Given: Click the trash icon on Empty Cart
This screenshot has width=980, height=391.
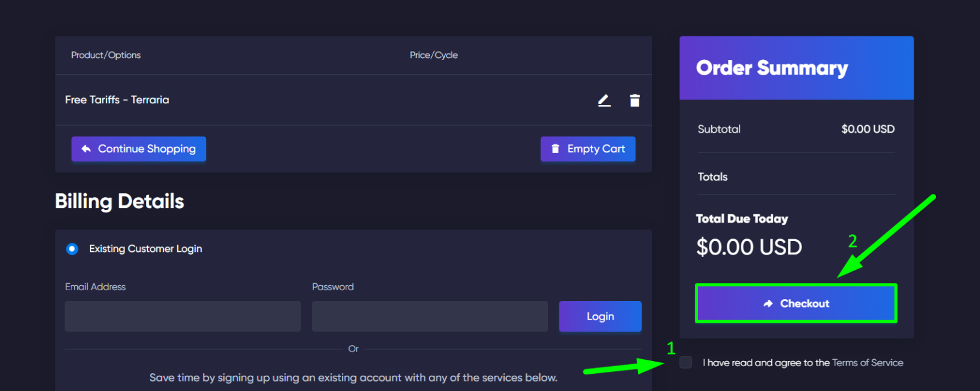Looking at the screenshot, I should coord(555,149).
